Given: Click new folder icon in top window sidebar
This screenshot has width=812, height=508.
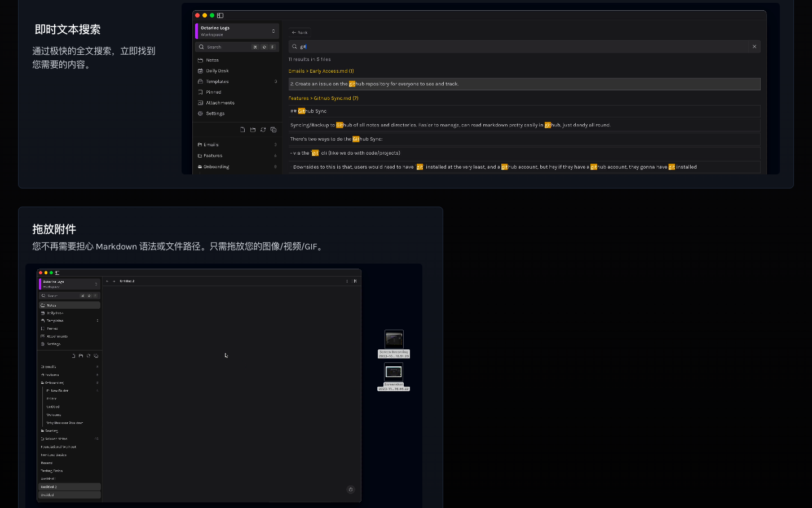Looking at the screenshot, I should [253, 130].
